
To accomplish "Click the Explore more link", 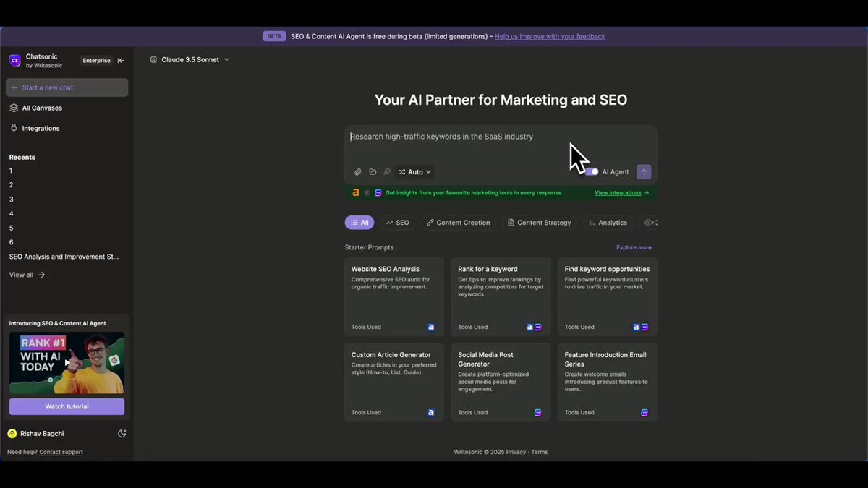I will click(x=634, y=247).
